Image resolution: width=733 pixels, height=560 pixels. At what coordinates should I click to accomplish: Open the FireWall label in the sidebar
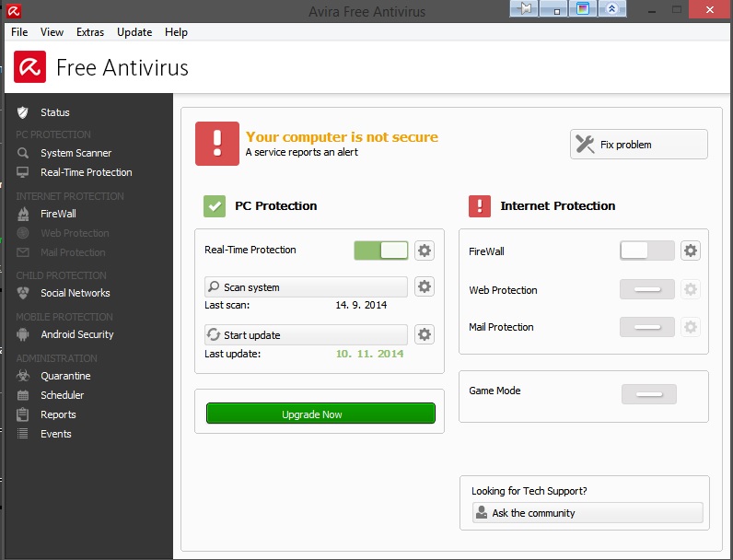[58, 214]
